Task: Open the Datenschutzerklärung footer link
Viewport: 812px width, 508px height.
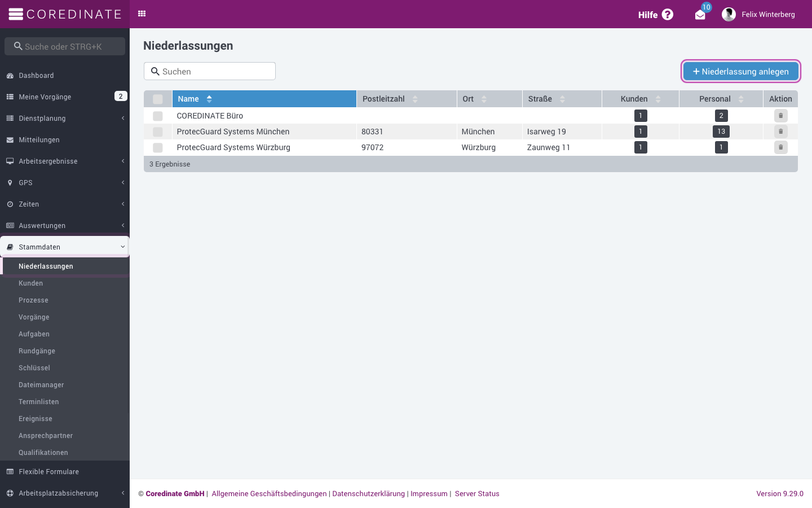Action: point(369,493)
